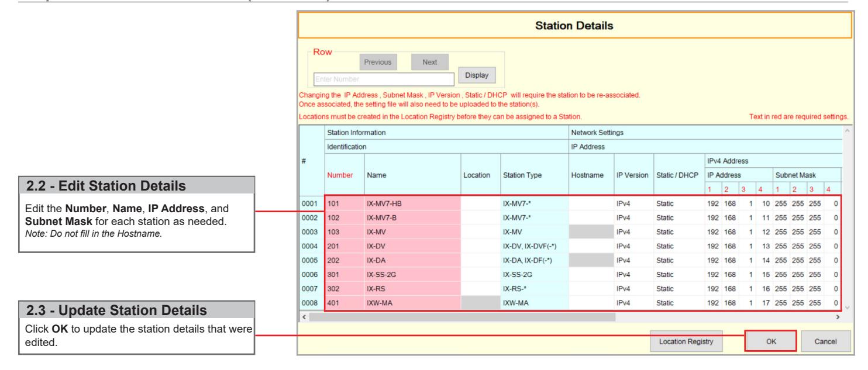Click the Station Type cell IX-RS-*
This screenshot has width=868, height=370.
[x=534, y=289]
